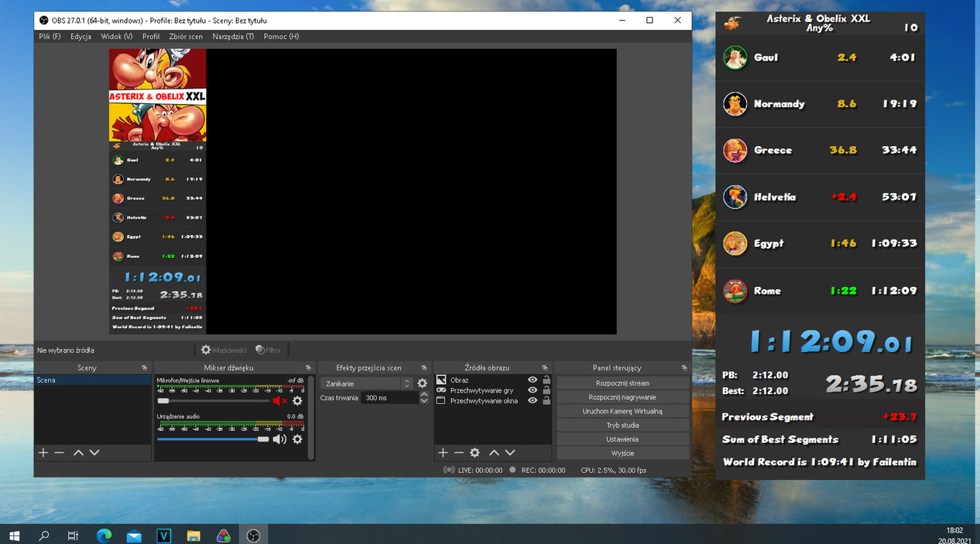Open Task View from the taskbar
Viewport: 980px width, 544px height.
73,535
